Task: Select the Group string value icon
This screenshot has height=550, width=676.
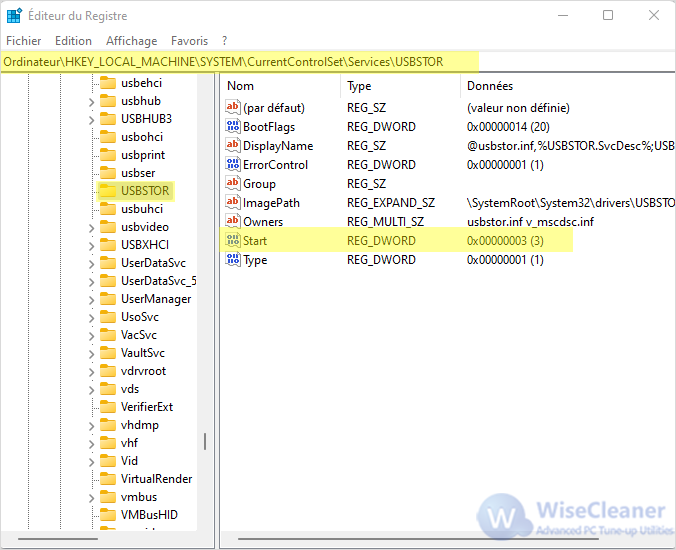Action: click(x=233, y=183)
